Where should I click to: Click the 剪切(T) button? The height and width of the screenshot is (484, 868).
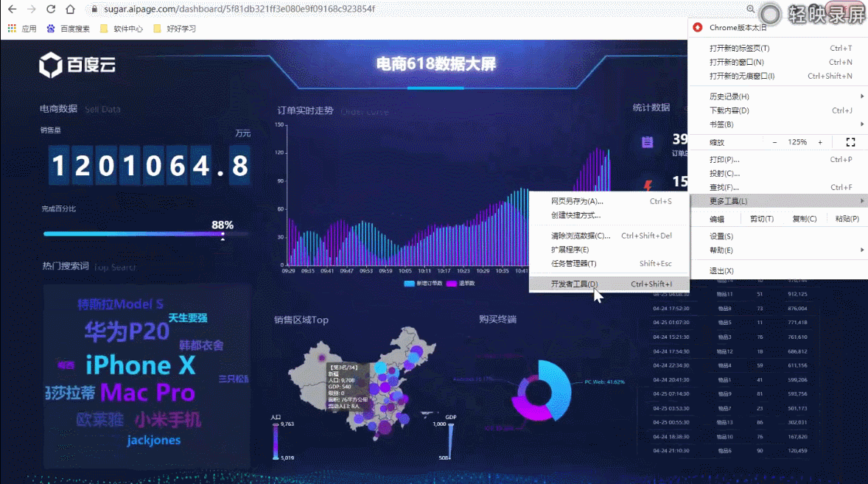pos(762,219)
